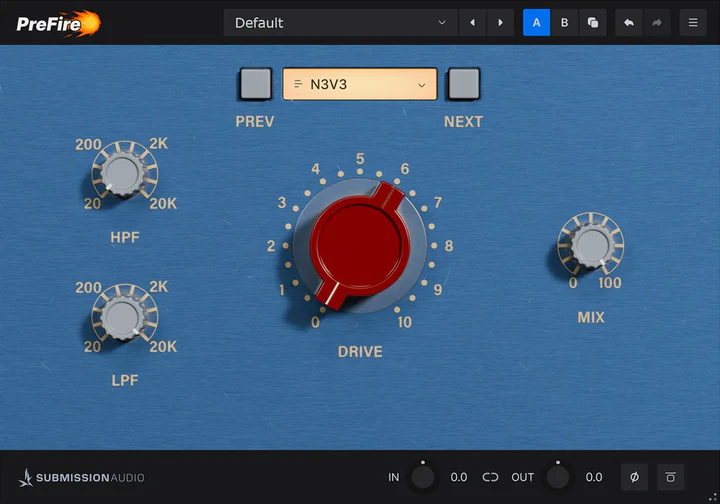720x504 pixels.
Task: Click the LPF 20K marking
Action: pyautogui.click(x=163, y=347)
